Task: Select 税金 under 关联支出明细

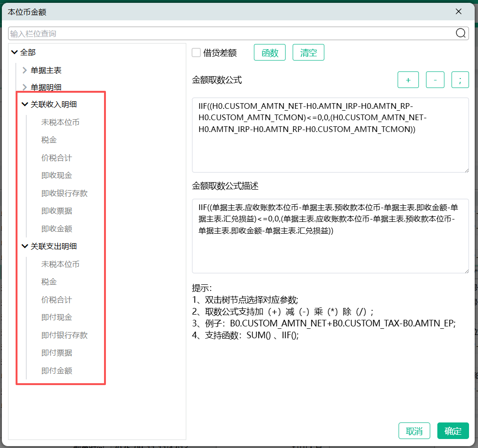Action: click(49, 282)
